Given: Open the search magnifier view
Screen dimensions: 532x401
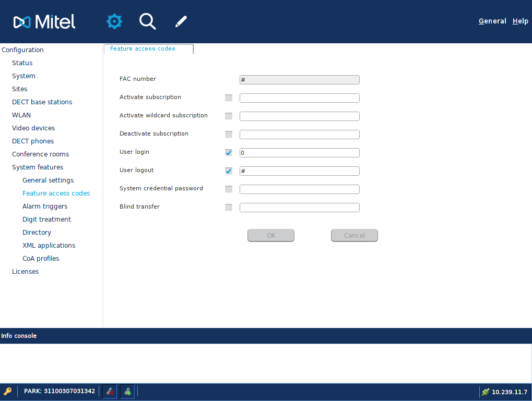Looking at the screenshot, I should point(147,21).
